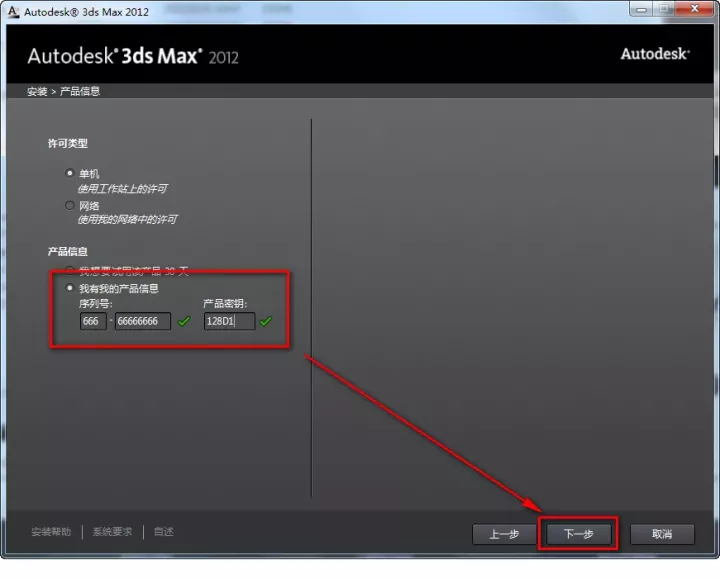
Task: Click the Autodesk logo in the header
Action: [654, 54]
